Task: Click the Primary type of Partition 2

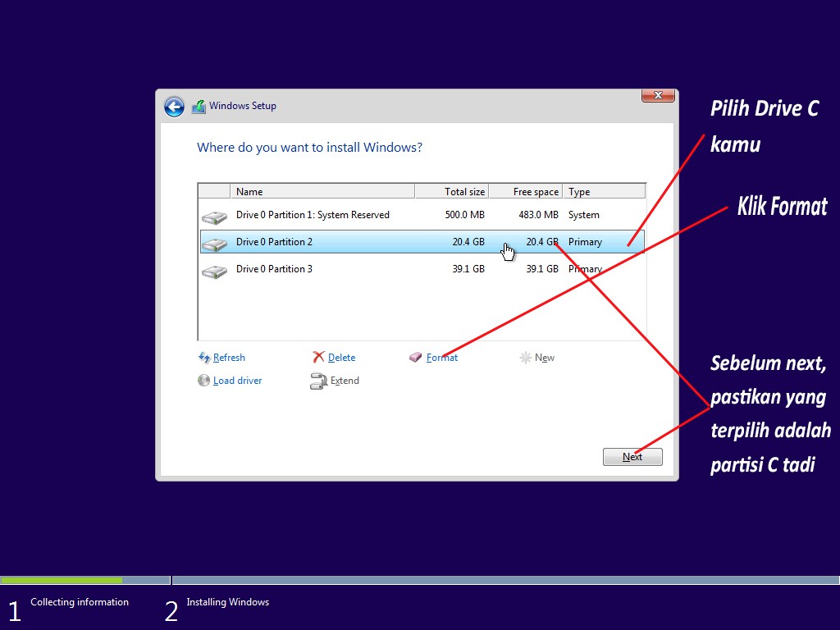Action: [x=585, y=242]
